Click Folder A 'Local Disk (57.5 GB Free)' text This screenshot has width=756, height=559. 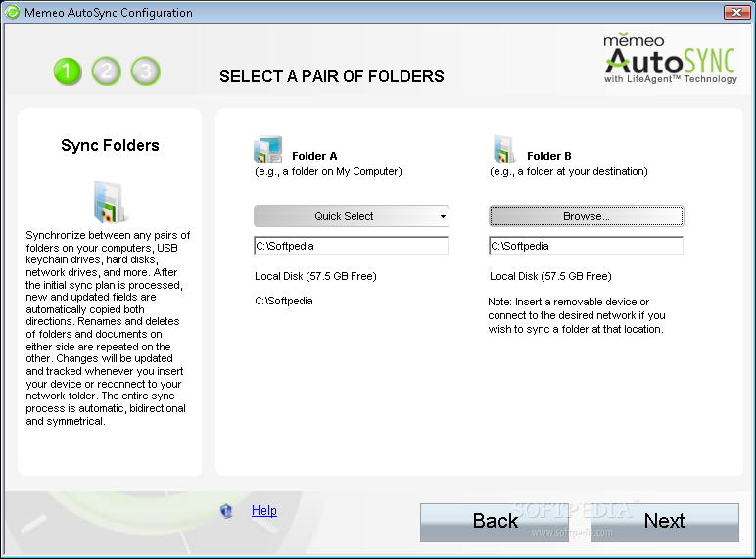pyautogui.click(x=315, y=276)
